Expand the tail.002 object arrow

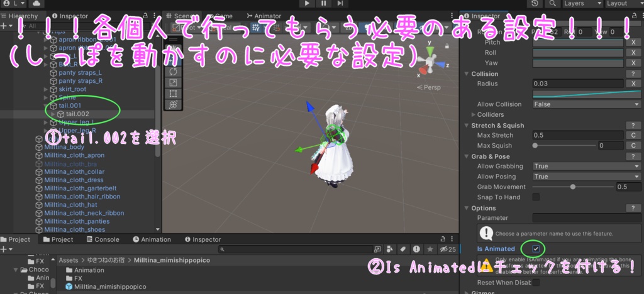point(53,114)
